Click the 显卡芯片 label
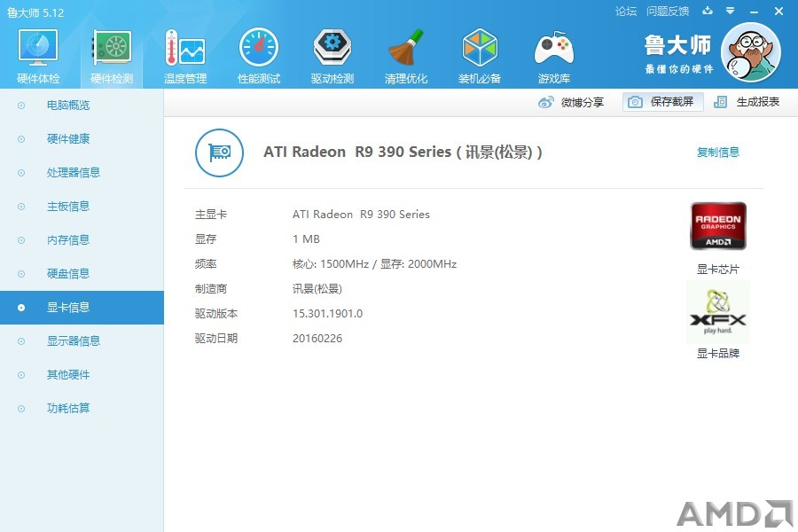Screen dimensions: 798x532 coord(718,270)
